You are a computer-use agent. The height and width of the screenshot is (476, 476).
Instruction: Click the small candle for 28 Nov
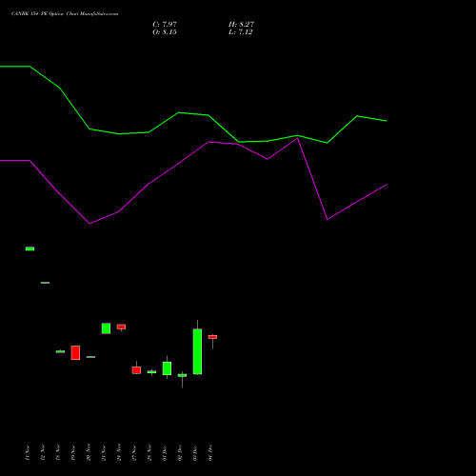151,372
